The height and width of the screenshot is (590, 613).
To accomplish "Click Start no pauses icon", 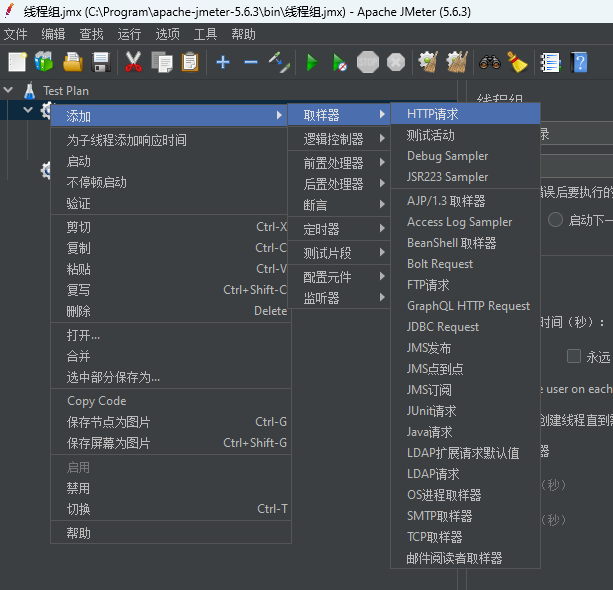I will pyautogui.click(x=339, y=62).
